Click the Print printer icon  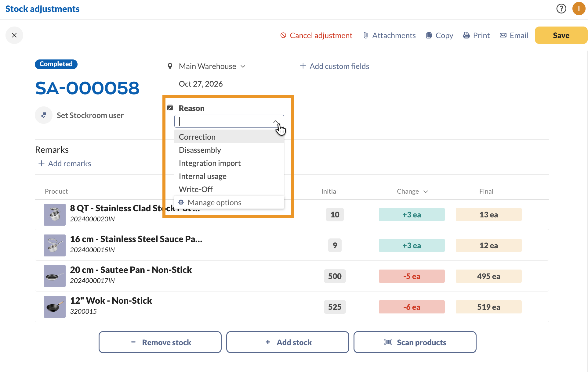click(466, 35)
